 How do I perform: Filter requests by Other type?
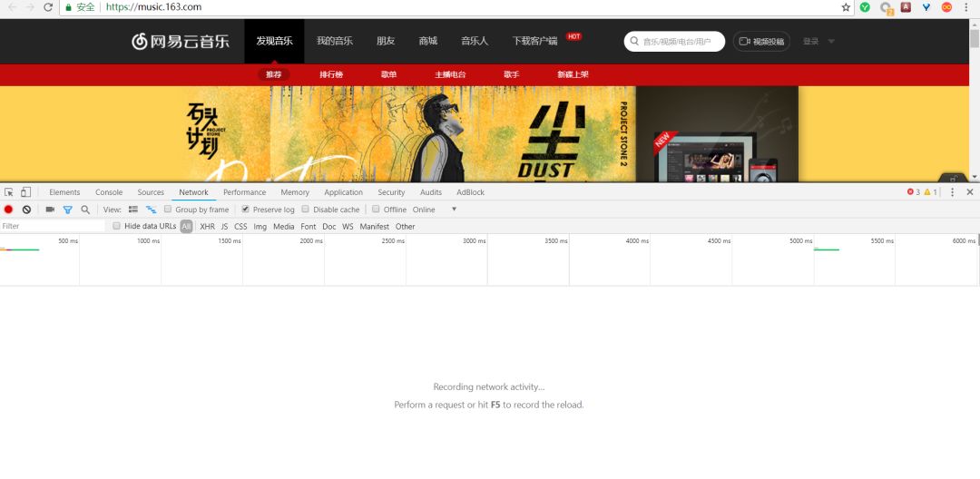click(x=406, y=227)
